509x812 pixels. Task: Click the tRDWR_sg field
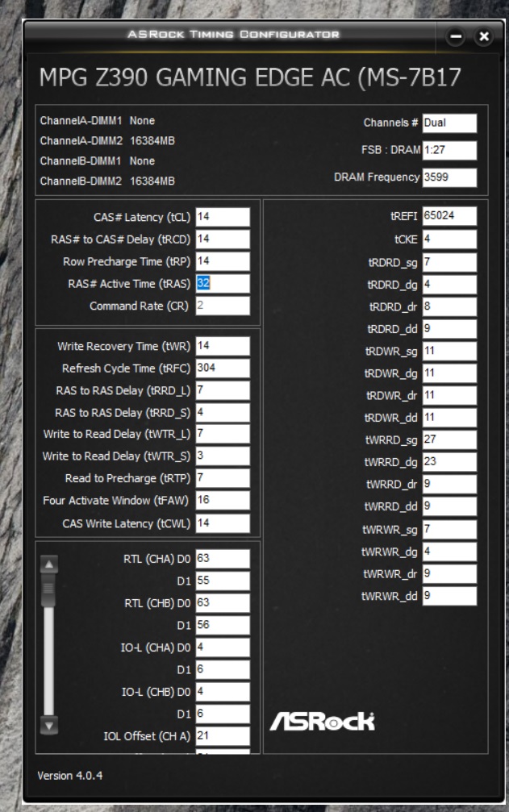[449, 352]
